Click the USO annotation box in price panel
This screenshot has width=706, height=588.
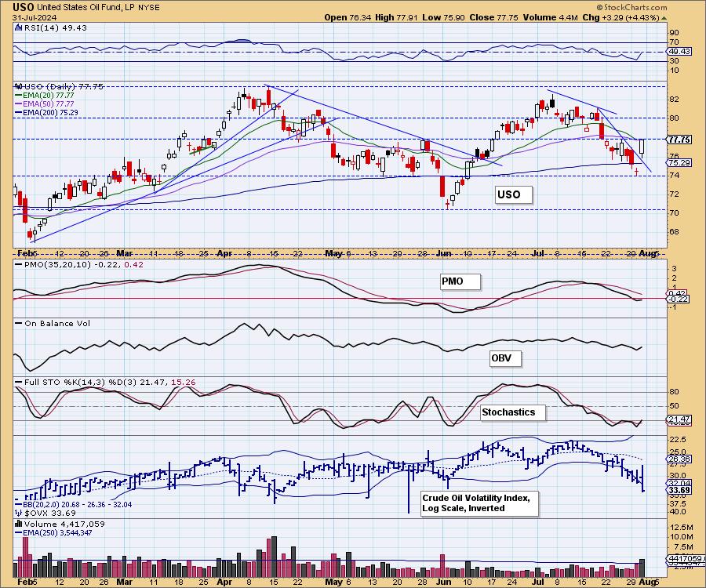[x=513, y=194]
